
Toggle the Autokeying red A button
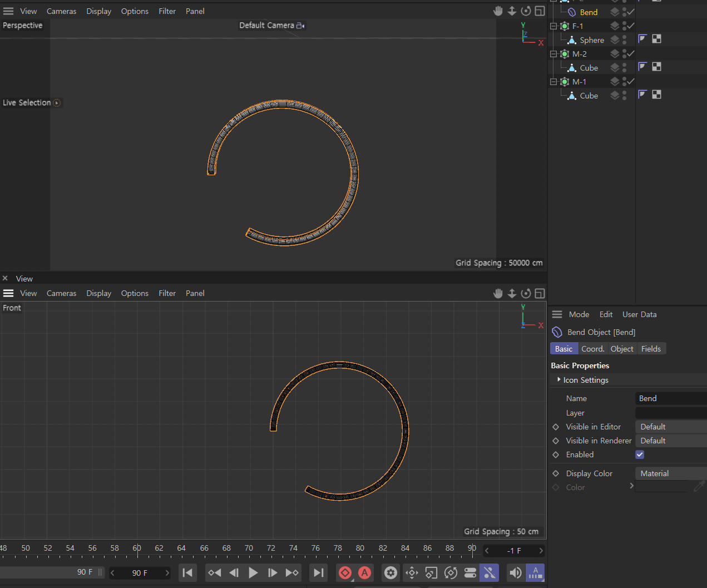[x=364, y=572]
